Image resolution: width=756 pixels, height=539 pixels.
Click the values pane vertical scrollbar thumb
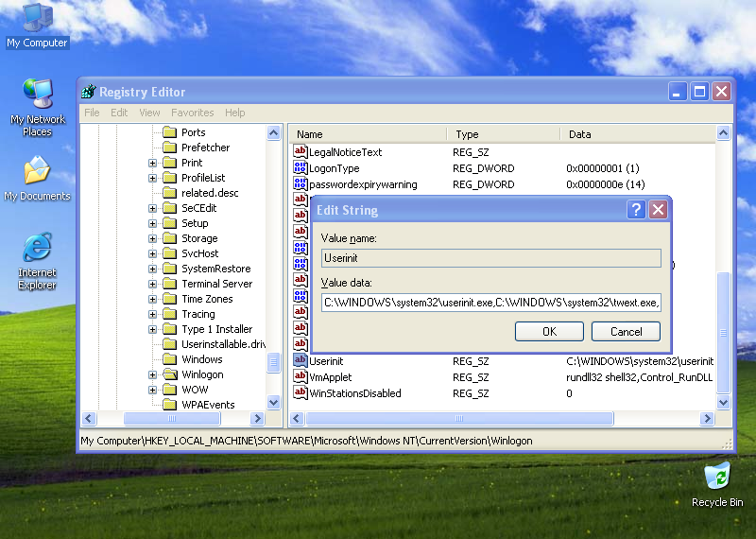pyautogui.click(x=723, y=333)
